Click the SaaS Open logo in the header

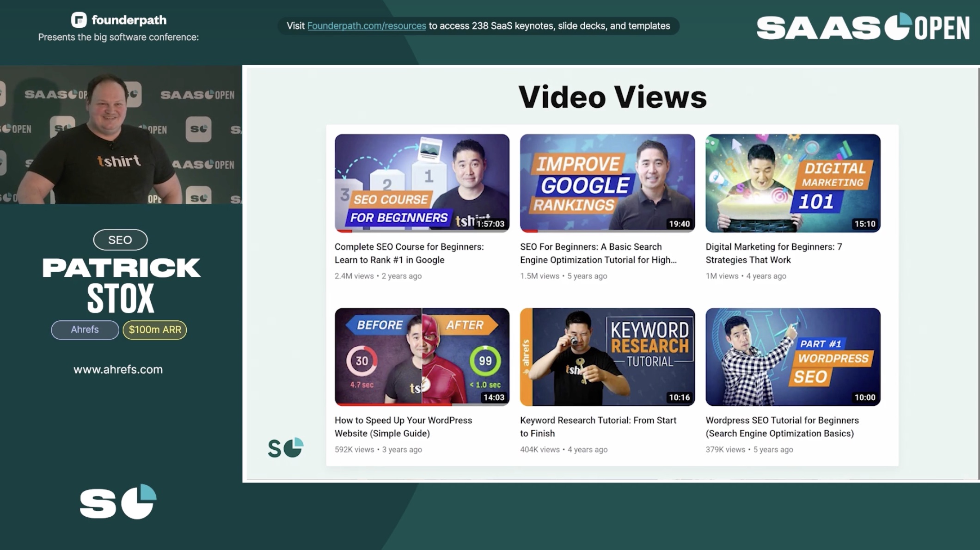(863, 27)
